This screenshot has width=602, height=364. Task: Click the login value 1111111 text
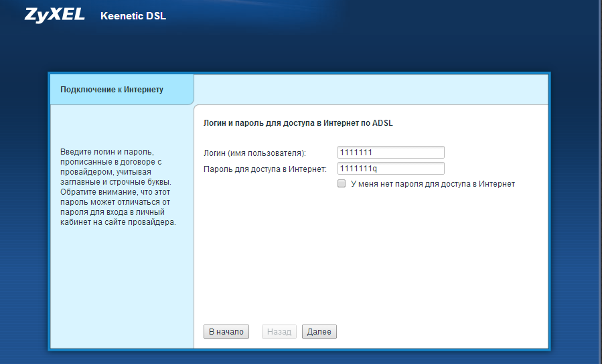coord(356,153)
